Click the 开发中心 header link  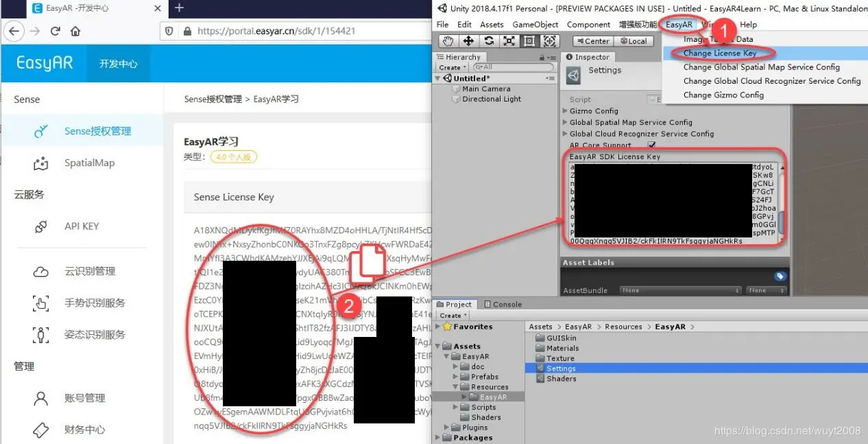click(x=118, y=64)
